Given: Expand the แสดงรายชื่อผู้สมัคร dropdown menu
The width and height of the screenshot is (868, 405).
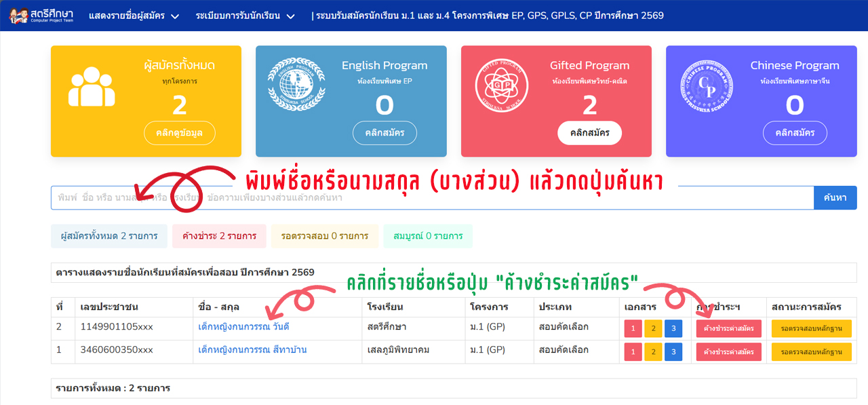Looking at the screenshot, I should 134,16.
